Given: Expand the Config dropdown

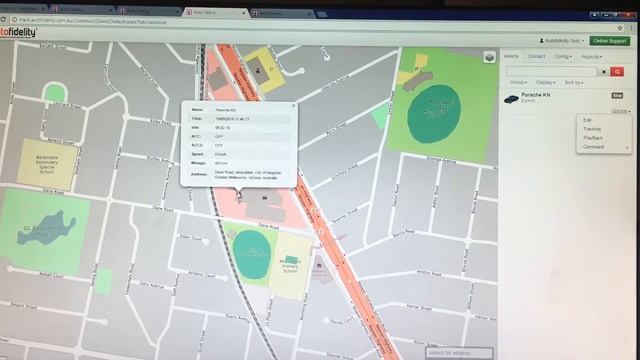Looking at the screenshot, I should pos(563,57).
